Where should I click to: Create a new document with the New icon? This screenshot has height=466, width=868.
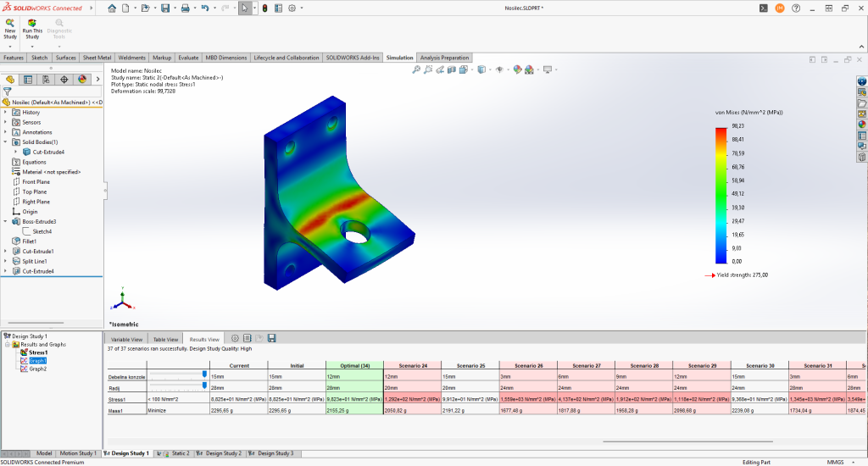pos(125,8)
